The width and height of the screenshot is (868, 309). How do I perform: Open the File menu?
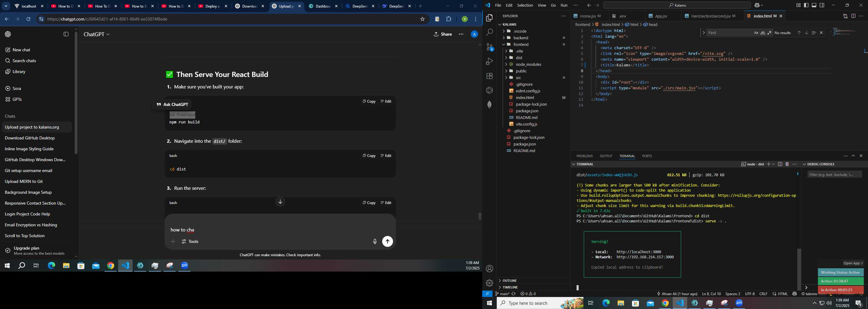pyautogui.click(x=498, y=5)
